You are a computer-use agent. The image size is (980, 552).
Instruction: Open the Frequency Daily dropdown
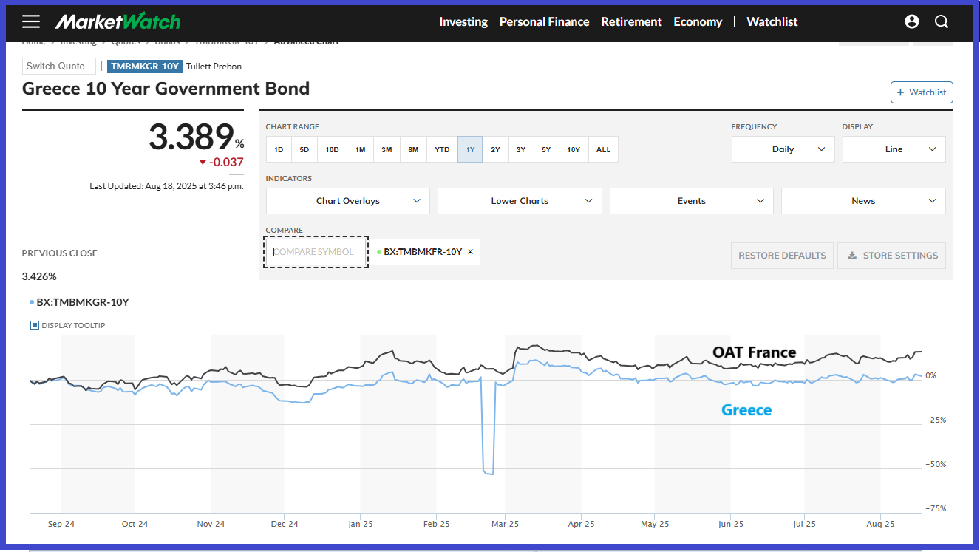(x=783, y=149)
